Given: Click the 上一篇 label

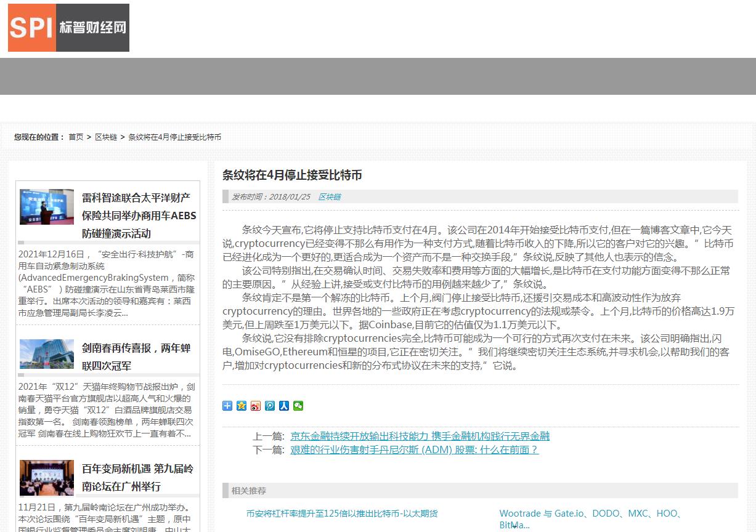Looking at the screenshot, I should click(x=269, y=436).
